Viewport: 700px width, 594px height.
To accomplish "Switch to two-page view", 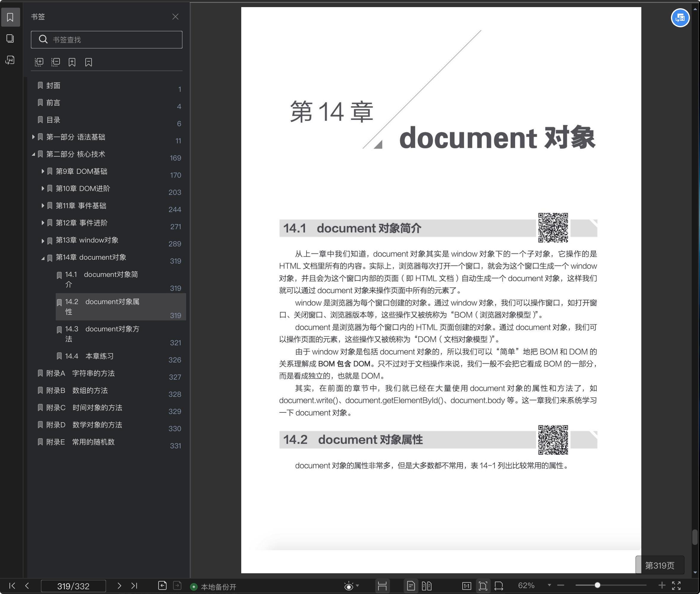I will click(427, 586).
